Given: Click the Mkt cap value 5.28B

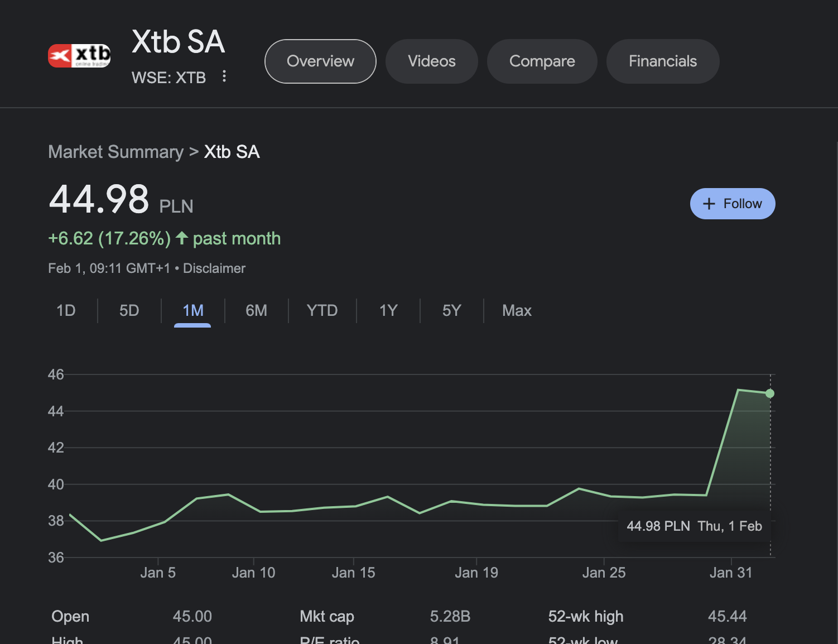Looking at the screenshot, I should [450, 617].
